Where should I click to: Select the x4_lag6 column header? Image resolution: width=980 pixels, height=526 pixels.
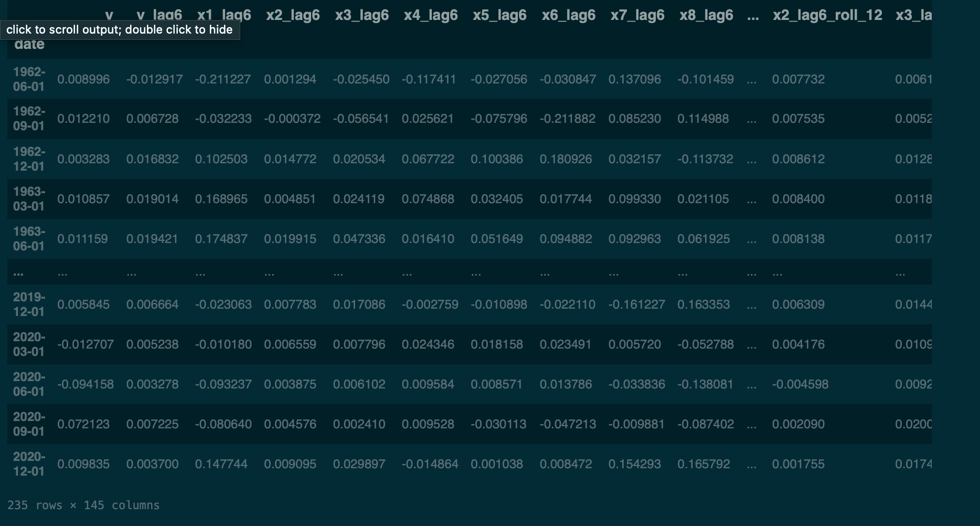pos(430,15)
